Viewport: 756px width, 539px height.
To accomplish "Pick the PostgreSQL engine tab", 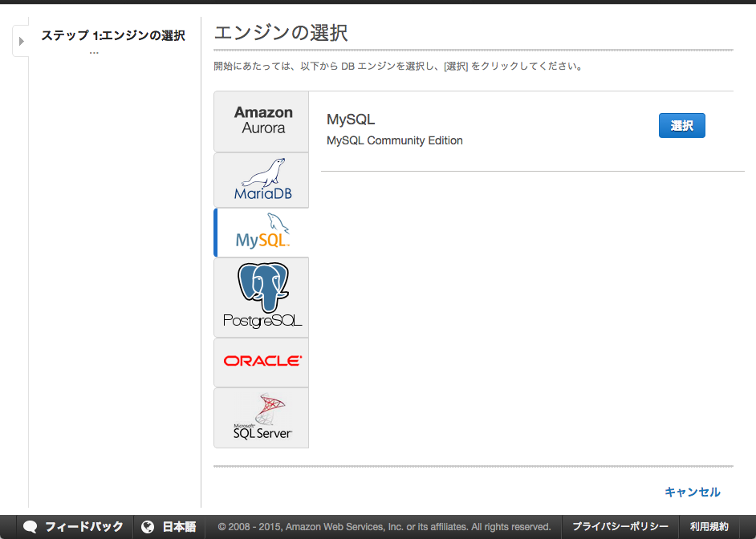I will tap(262, 298).
